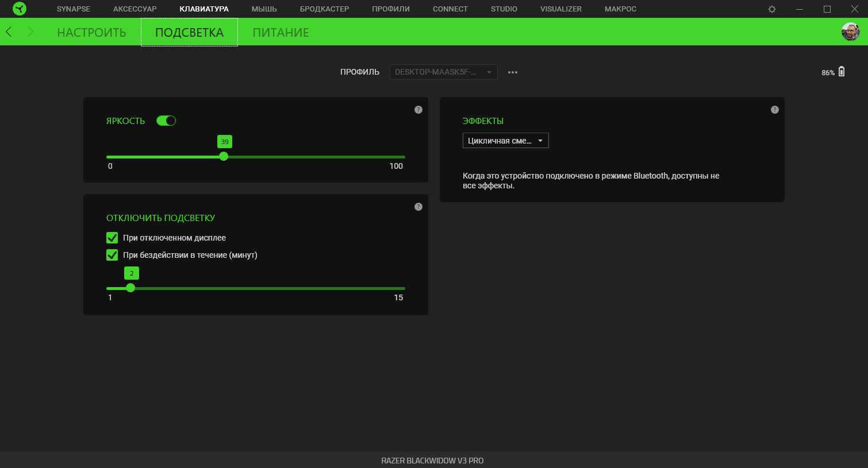Click help icon in Отключить подсветку panel
The width and height of the screenshot is (868, 468).
418,207
